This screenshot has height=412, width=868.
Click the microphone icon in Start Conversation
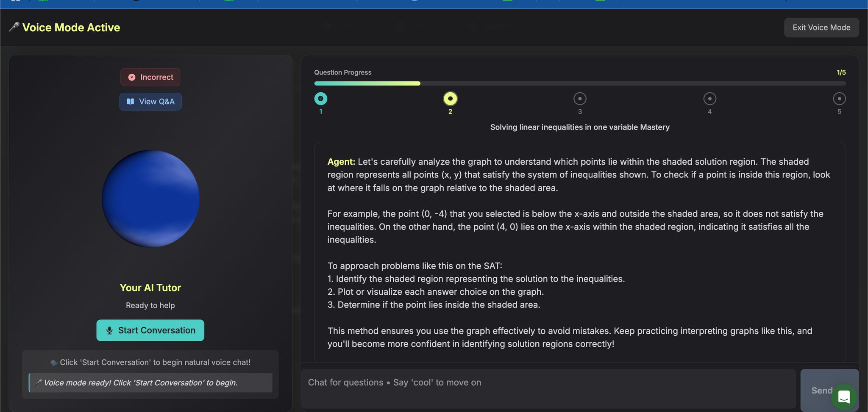(109, 331)
